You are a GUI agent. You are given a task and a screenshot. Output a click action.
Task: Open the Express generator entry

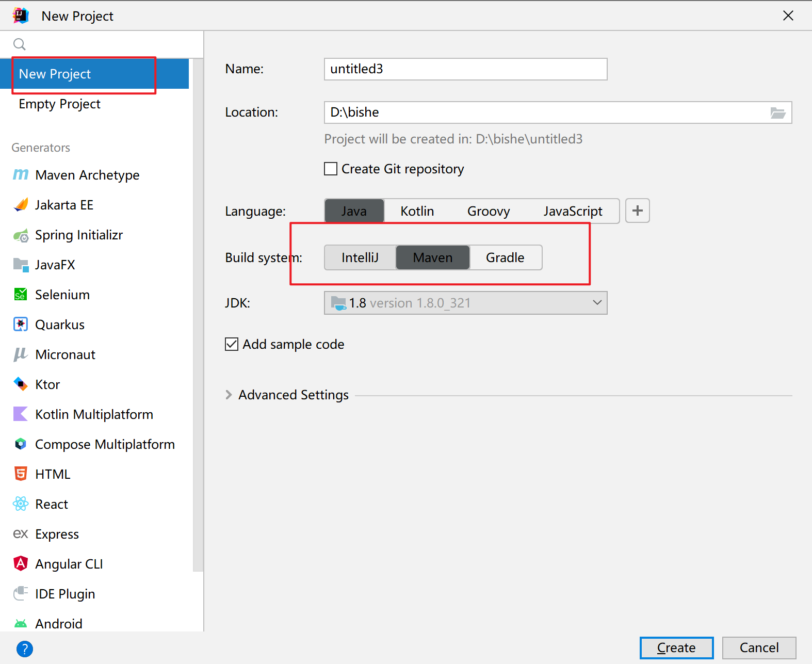coord(94,534)
